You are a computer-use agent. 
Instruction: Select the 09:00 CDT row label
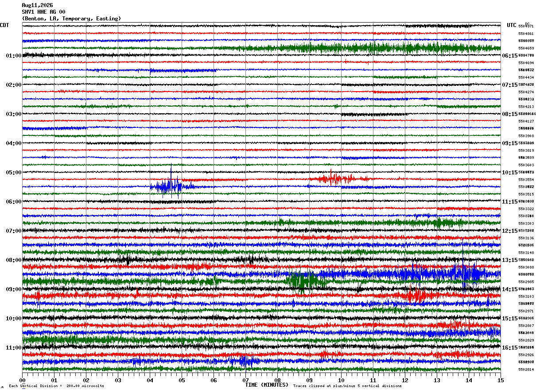pyautogui.click(x=14, y=289)
